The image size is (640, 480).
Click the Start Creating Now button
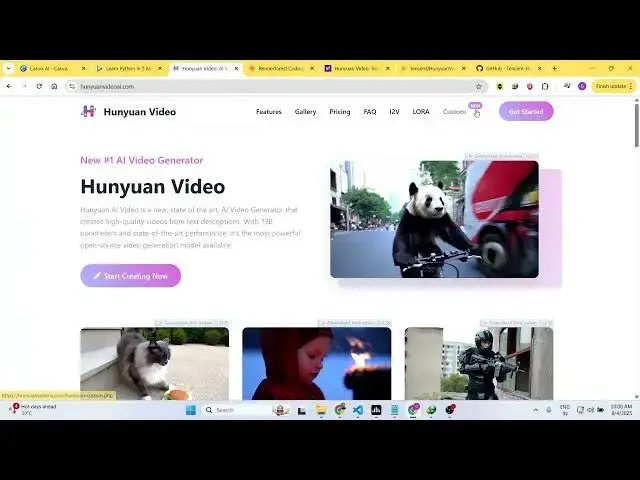pos(131,276)
